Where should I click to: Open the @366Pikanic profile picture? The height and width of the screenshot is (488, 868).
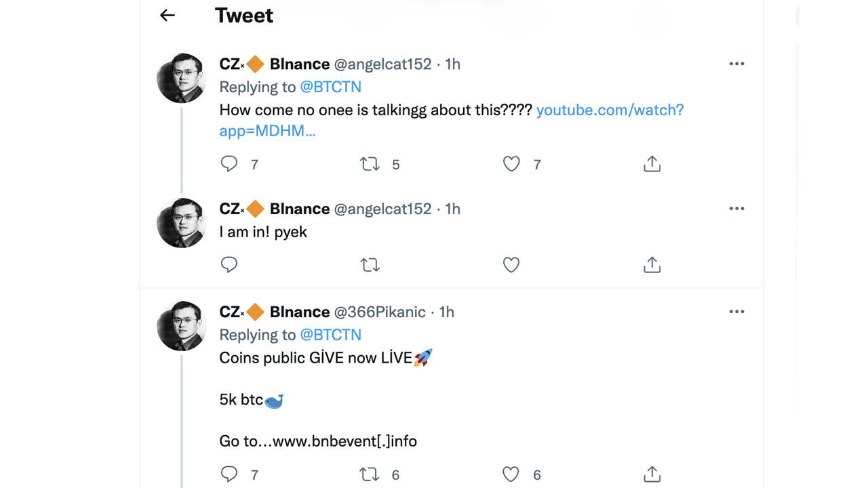point(181,326)
